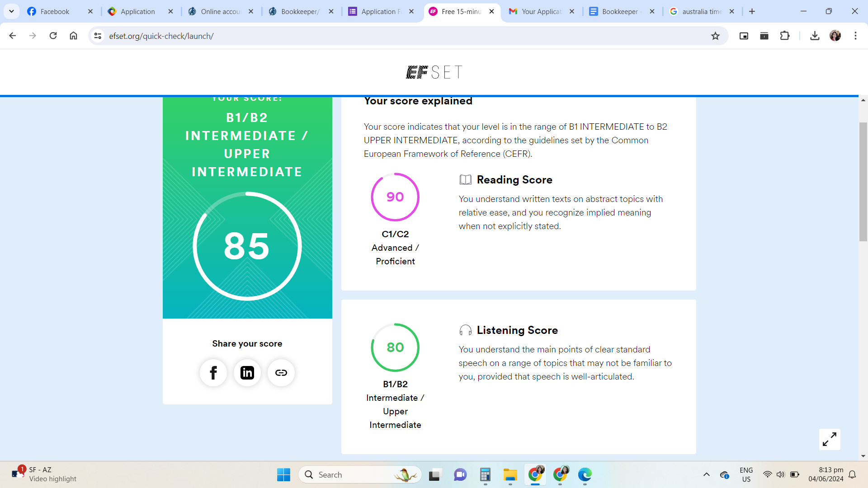The width and height of the screenshot is (868, 488).
Task: Open a new browser tab
Action: pyautogui.click(x=752, y=11)
